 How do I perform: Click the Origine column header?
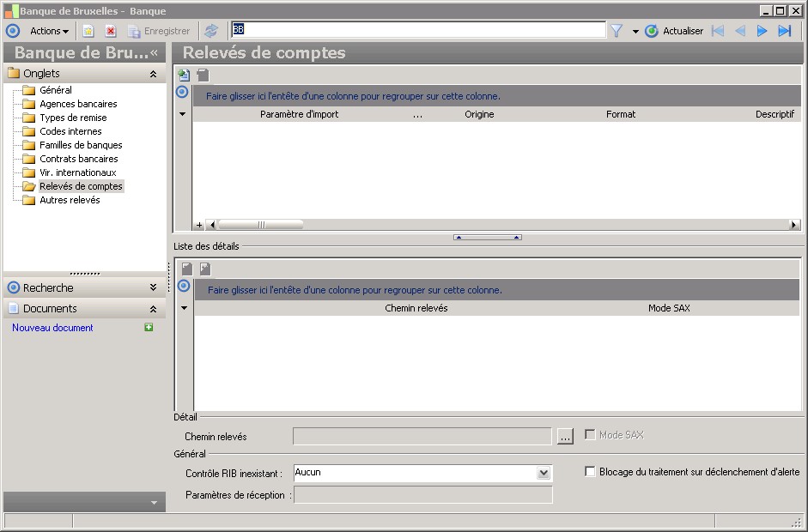pos(479,114)
